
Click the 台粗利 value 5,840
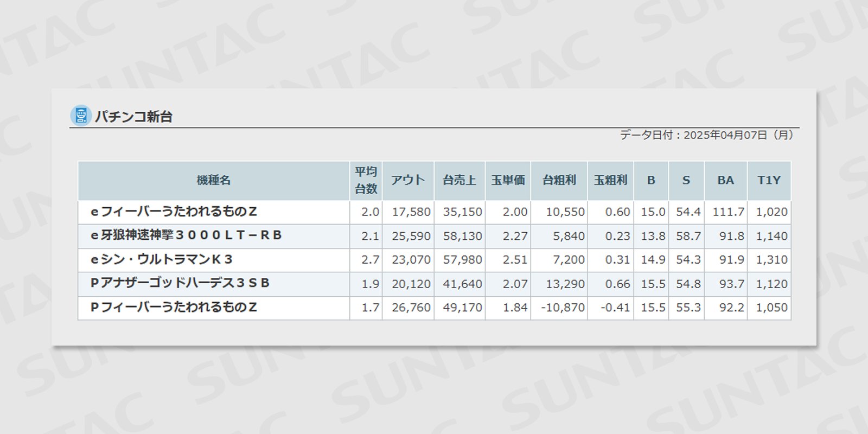[569, 236]
